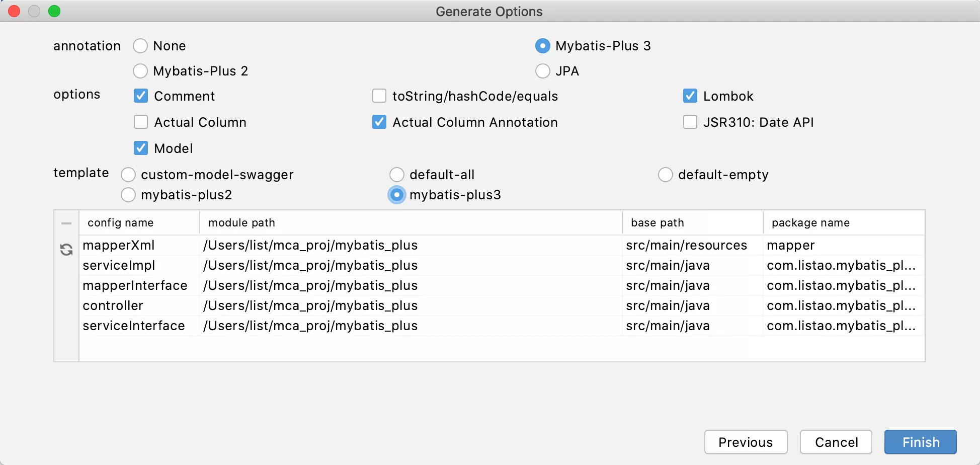Click mapperInterface row module path cell
The width and height of the screenshot is (980, 465).
pyautogui.click(x=411, y=285)
